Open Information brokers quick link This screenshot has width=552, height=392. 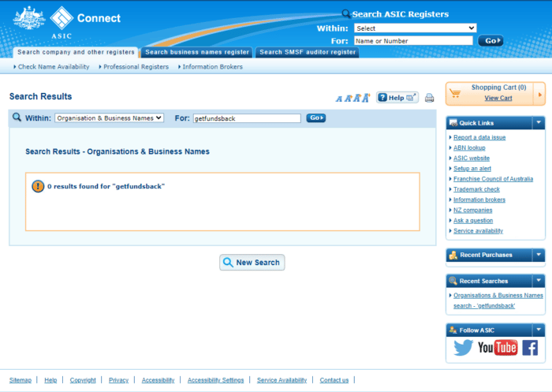pyautogui.click(x=479, y=200)
